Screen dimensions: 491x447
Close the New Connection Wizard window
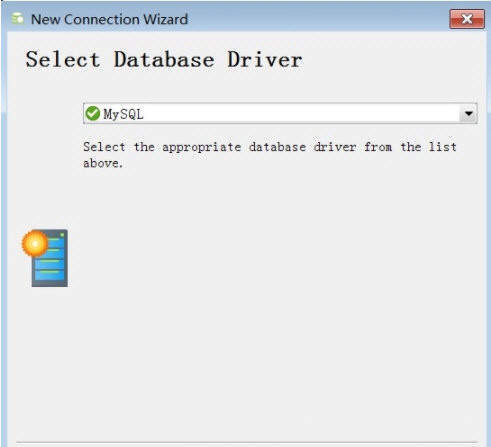(x=467, y=19)
